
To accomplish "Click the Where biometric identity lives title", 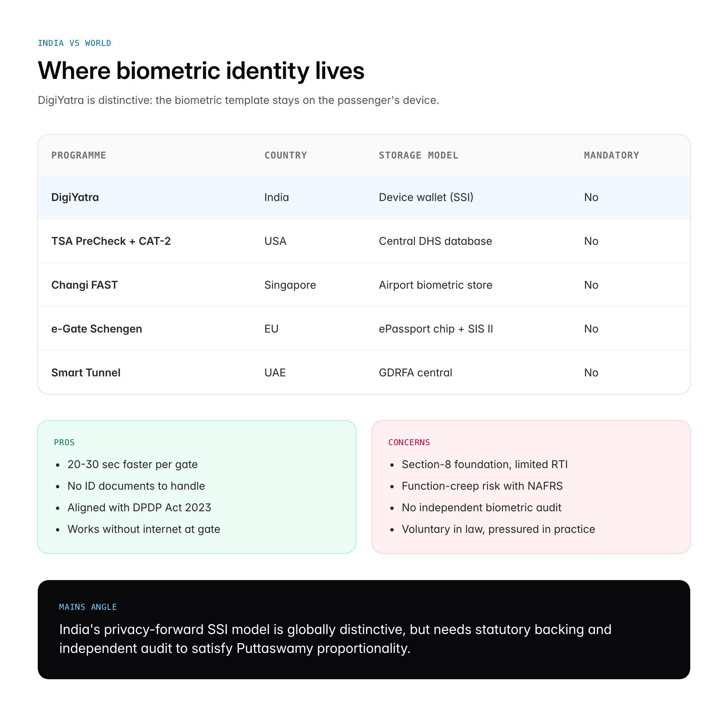I will tap(201, 70).
